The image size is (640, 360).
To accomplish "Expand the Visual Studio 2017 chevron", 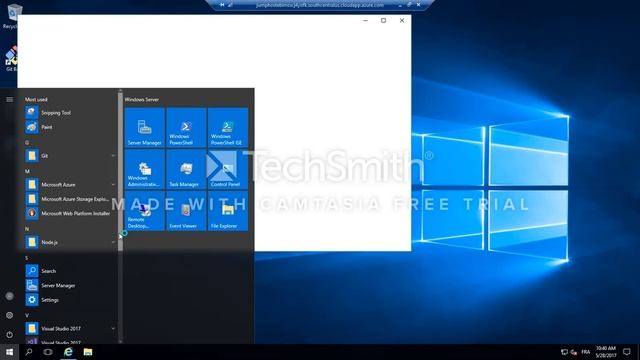I will [x=113, y=328].
